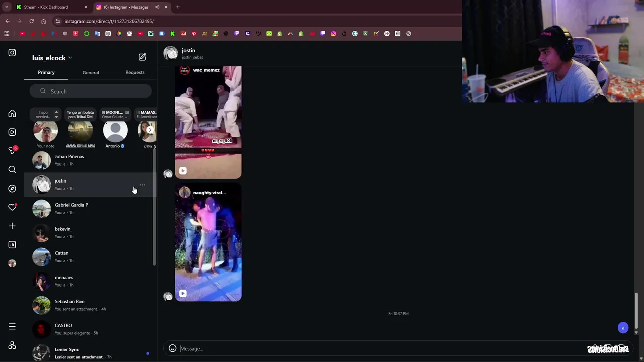
Task: Open the naughty.viral shared reel
Action: 208,242
